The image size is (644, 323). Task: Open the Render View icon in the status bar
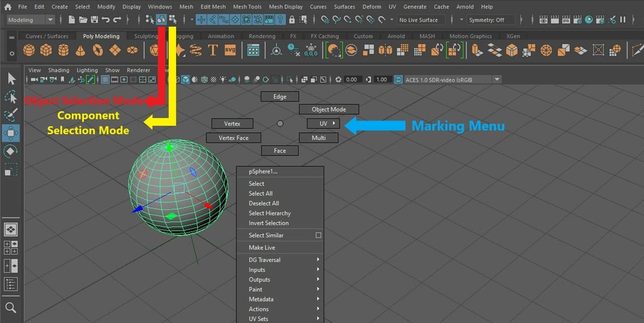(544, 20)
